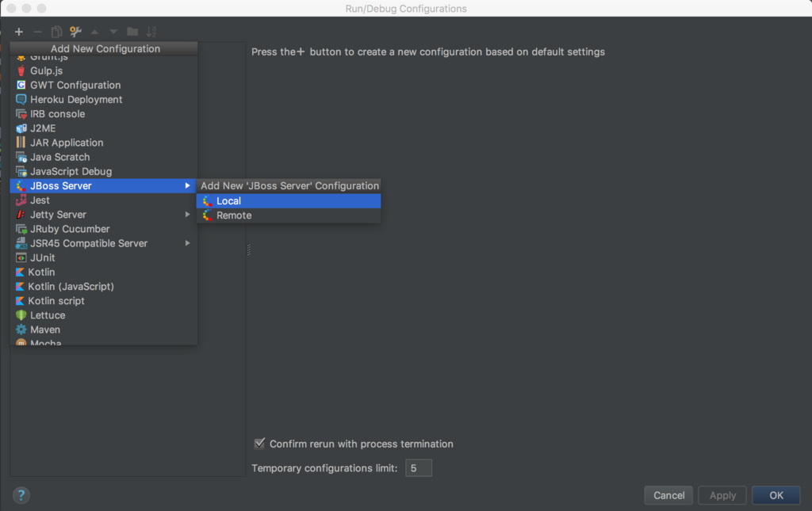The height and width of the screenshot is (511, 812).
Task: Click the Move Down arrow icon
Action: point(113,32)
